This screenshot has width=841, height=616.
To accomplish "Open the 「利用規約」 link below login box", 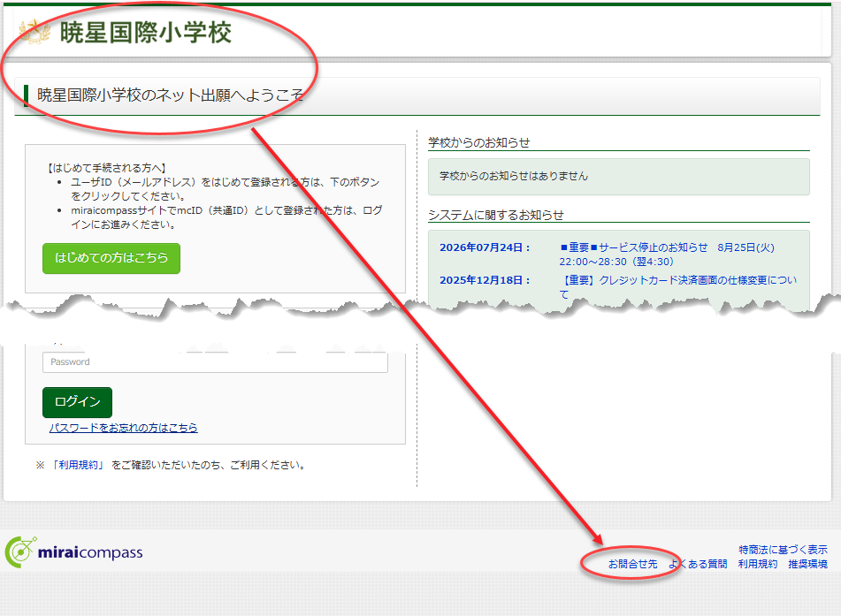I will tap(79, 465).
